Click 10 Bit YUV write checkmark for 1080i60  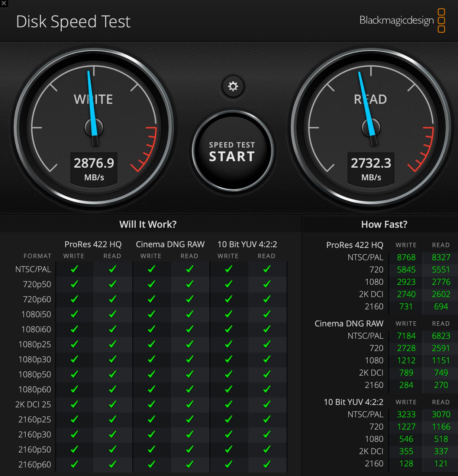click(229, 329)
